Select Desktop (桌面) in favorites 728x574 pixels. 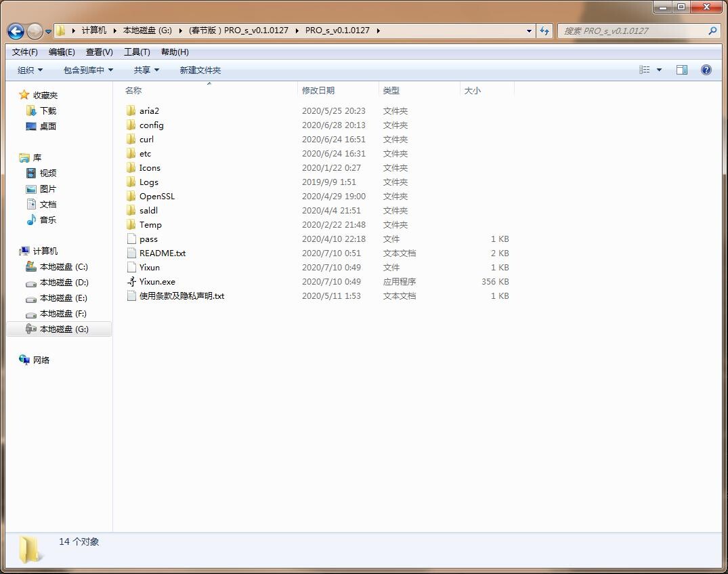tap(47, 126)
